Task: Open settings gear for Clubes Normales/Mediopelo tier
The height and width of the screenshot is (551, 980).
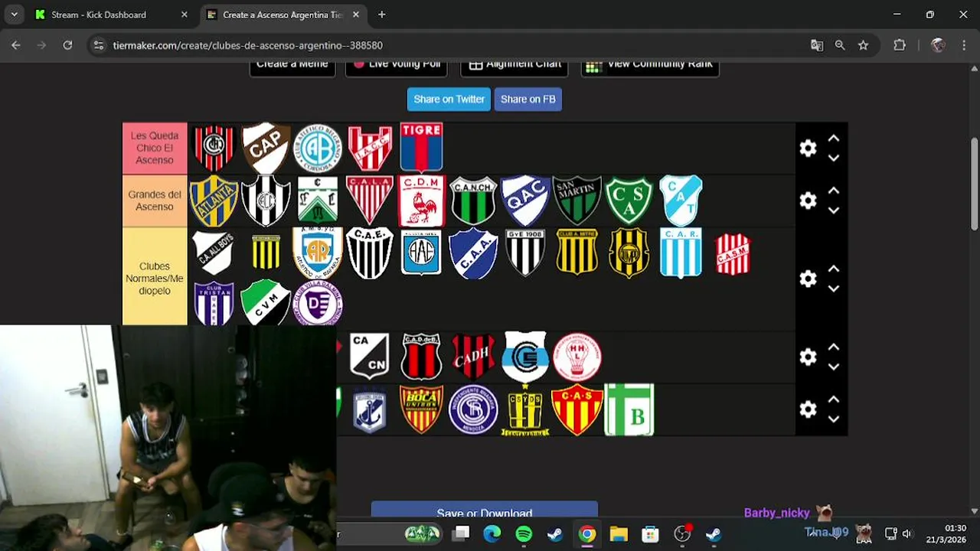Action: (x=808, y=279)
